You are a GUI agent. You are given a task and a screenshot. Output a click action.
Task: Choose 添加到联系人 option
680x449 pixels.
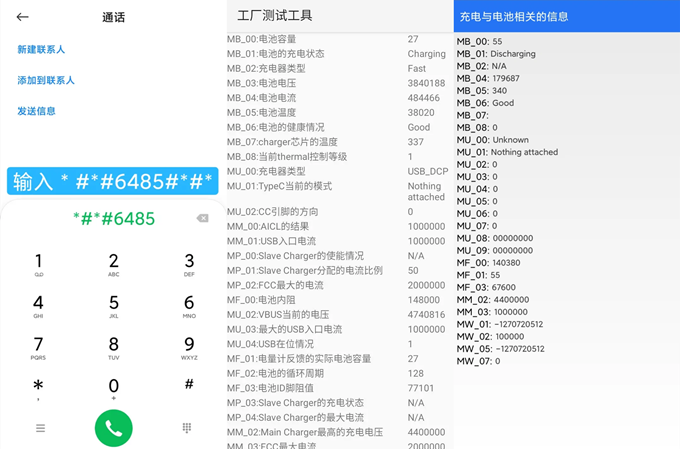pos(46,80)
